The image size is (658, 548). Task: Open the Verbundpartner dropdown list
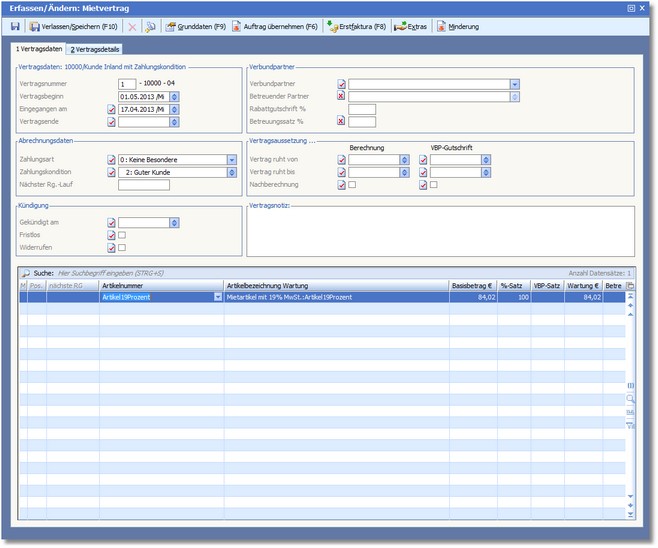click(514, 84)
